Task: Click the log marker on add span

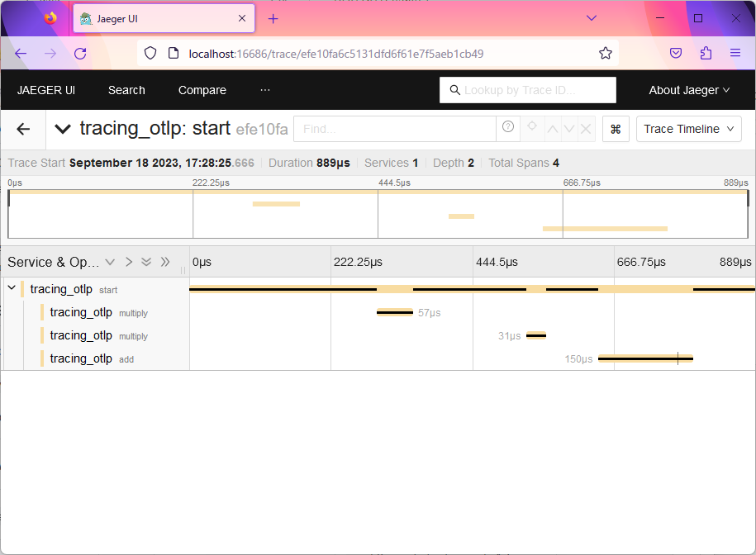Action: 678,358
